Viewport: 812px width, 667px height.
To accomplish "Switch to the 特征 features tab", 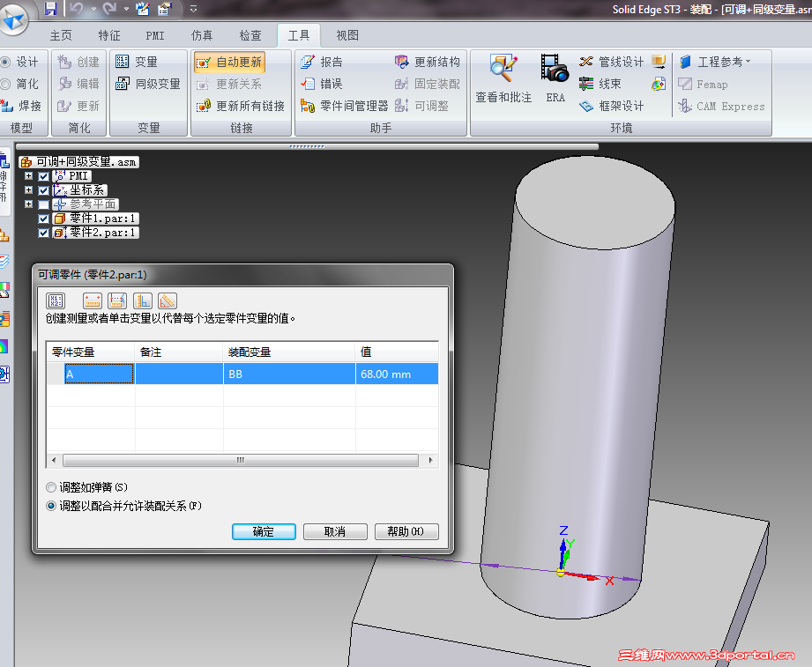I will pos(109,35).
